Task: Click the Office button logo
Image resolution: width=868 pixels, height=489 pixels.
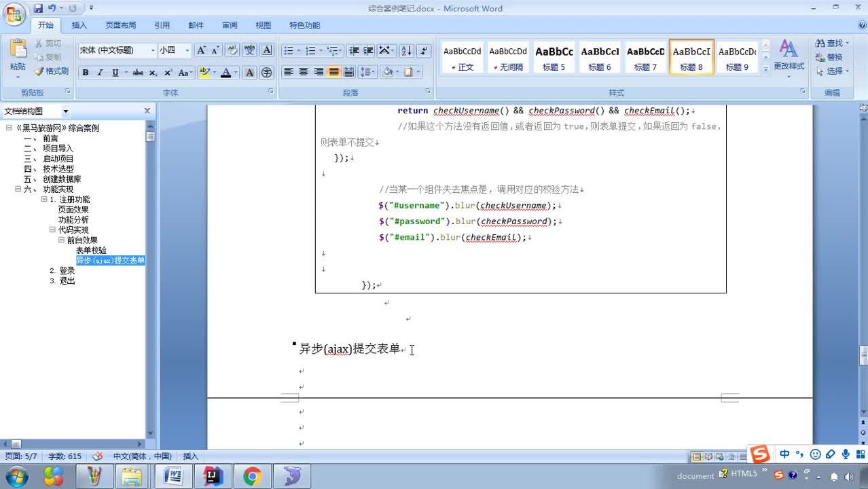Action: pyautogui.click(x=14, y=13)
